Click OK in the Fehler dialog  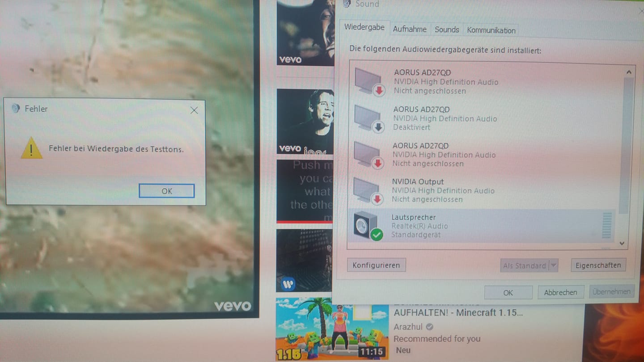(x=166, y=191)
